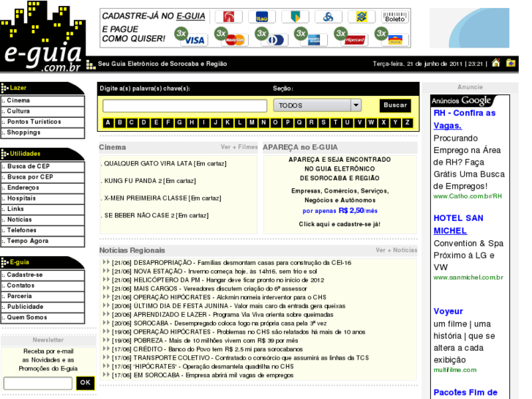Open HOTEL SAN MICHEL ad link
The width and height of the screenshot is (532, 399).
(x=458, y=225)
